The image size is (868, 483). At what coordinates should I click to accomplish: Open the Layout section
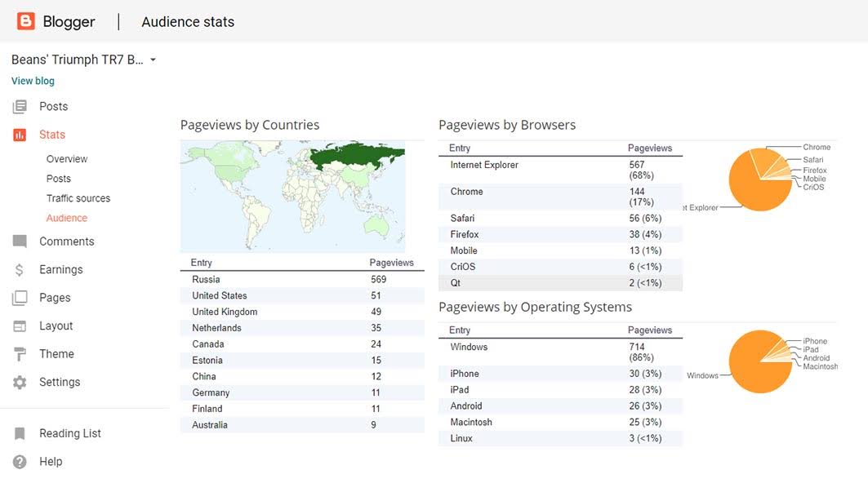pyautogui.click(x=56, y=326)
